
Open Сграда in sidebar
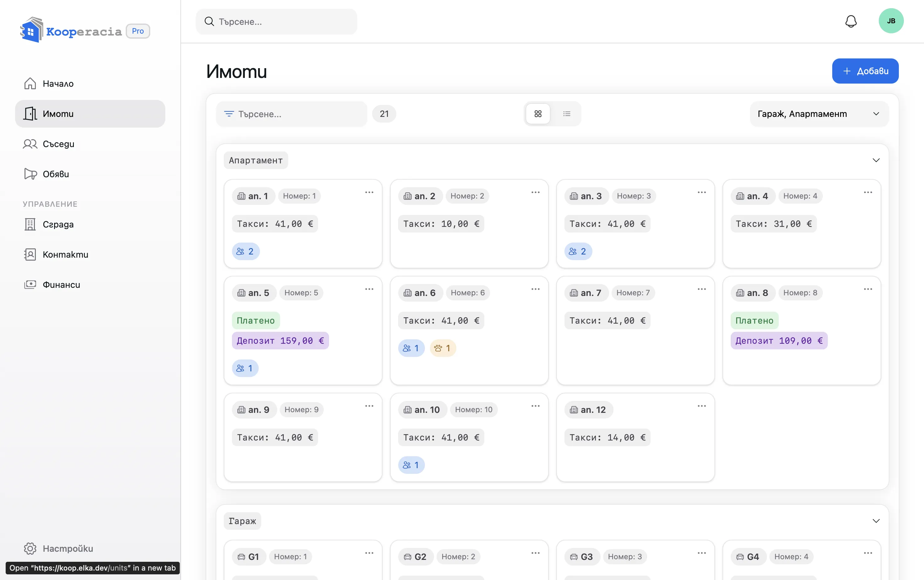pyautogui.click(x=90, y=224)
